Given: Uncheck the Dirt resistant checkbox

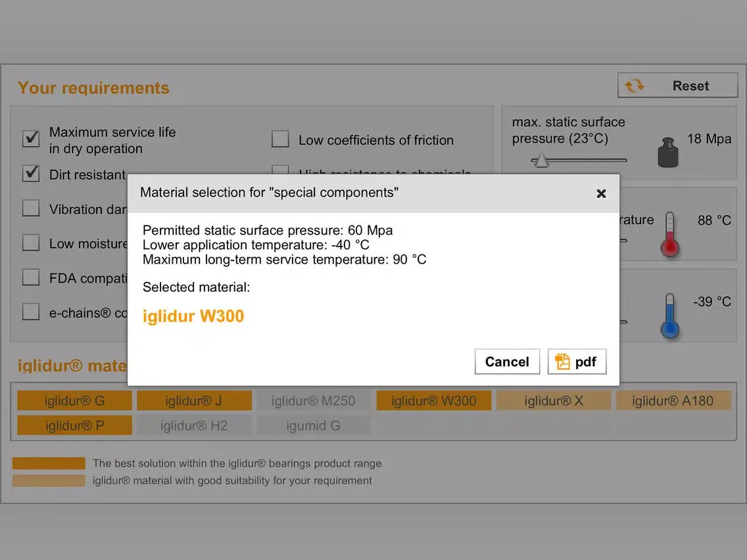Looking at the screenshot, I should click(31, 174).
